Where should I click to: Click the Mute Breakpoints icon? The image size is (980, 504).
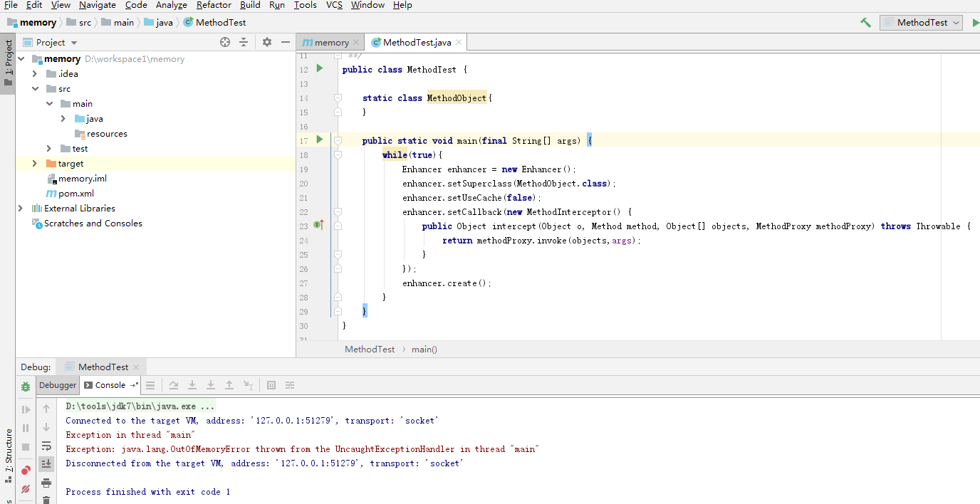pos(26,489)
